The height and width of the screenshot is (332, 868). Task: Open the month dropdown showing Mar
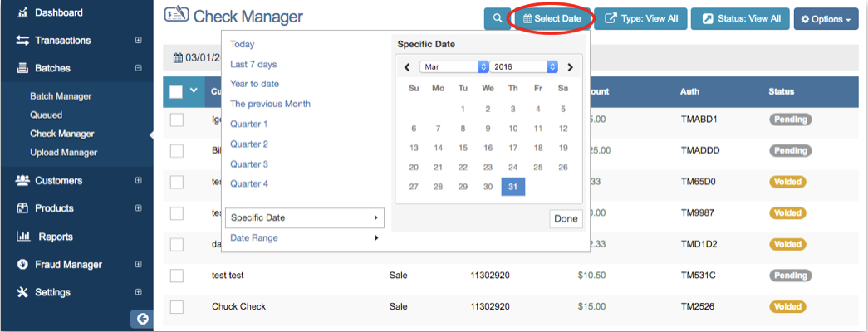point(454,66)
